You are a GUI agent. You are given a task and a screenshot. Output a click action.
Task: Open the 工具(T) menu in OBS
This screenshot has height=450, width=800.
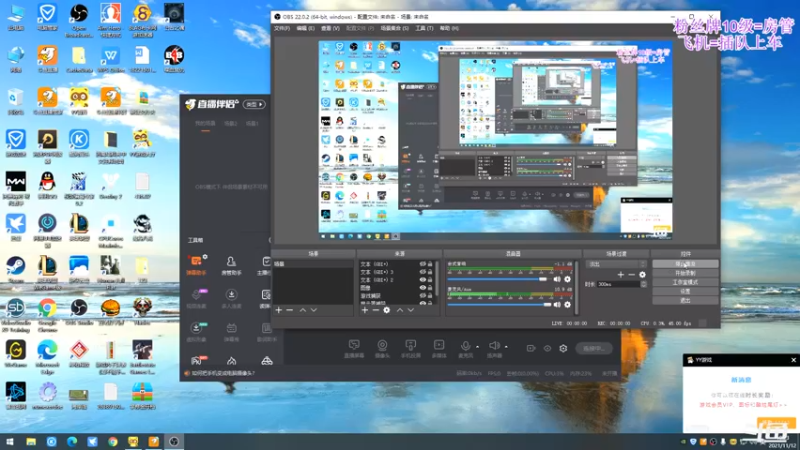coord(424,29)
